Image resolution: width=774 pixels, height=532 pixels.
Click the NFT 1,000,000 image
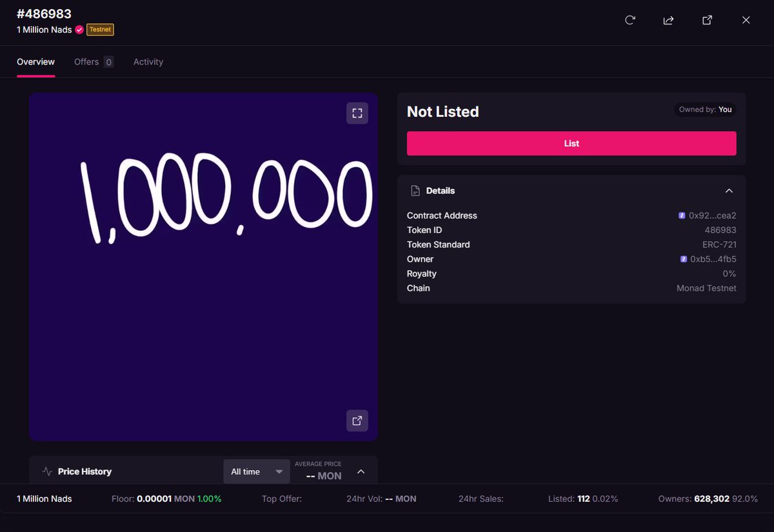tap(203, 267)
